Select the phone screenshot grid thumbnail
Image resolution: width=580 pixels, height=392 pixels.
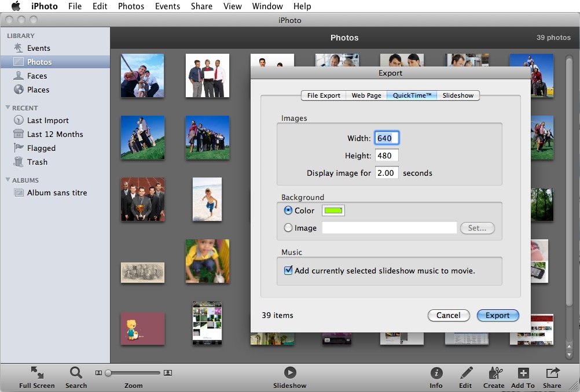(207, 323)
